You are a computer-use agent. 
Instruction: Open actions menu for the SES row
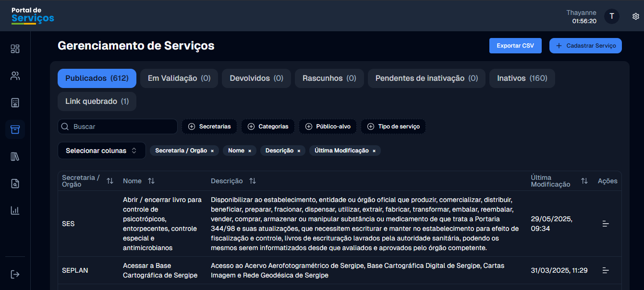[x=606, y=224]
